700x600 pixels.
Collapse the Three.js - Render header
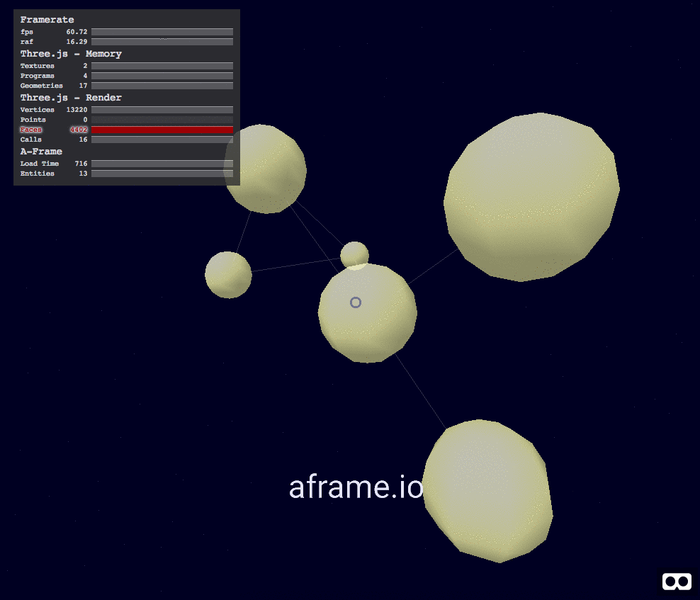pos(71,98)
